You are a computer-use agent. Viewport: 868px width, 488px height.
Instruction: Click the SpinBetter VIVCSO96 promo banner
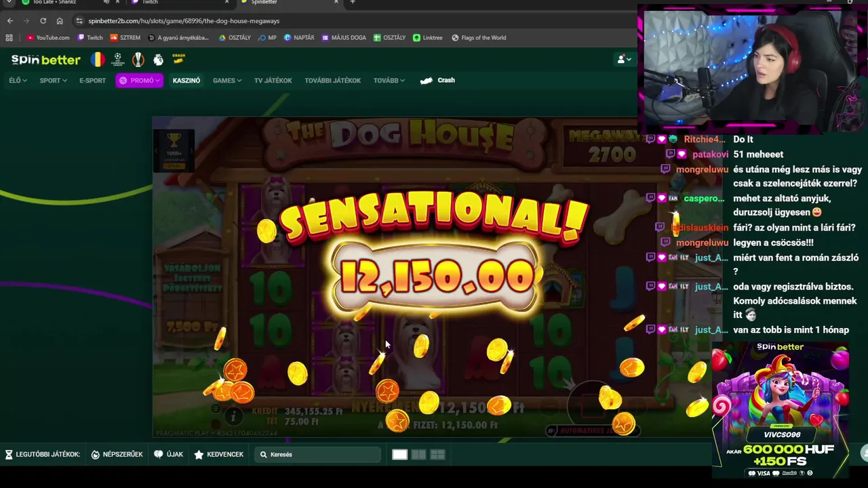click(780, 411)
